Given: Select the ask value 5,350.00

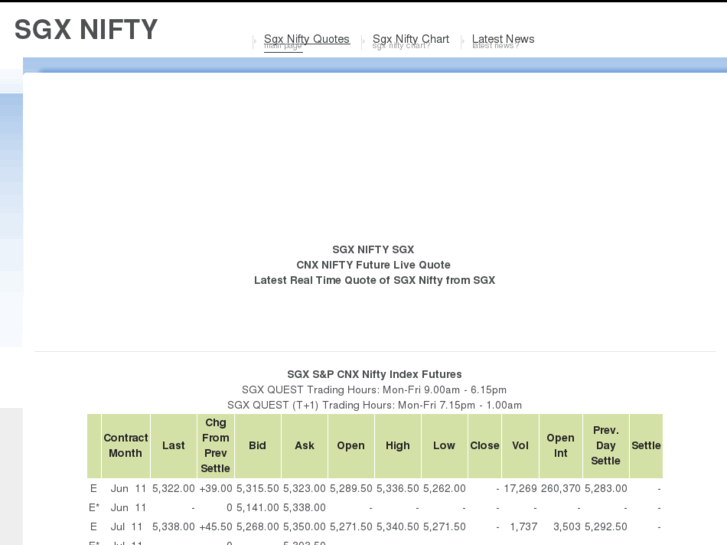Looking at the screenshot, I should tap(305, 526).
